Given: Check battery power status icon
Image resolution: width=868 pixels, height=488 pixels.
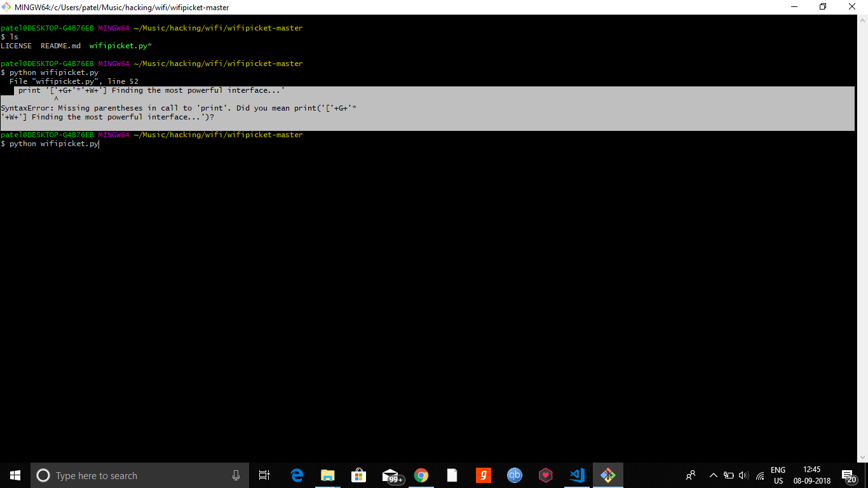Looking at the screenshot, I should (729, 475).
